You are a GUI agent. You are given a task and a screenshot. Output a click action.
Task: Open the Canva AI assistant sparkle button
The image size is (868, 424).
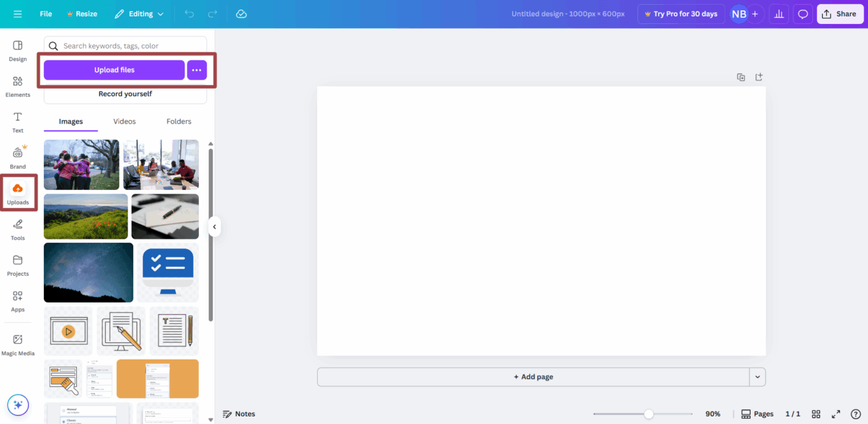[18, 405]
